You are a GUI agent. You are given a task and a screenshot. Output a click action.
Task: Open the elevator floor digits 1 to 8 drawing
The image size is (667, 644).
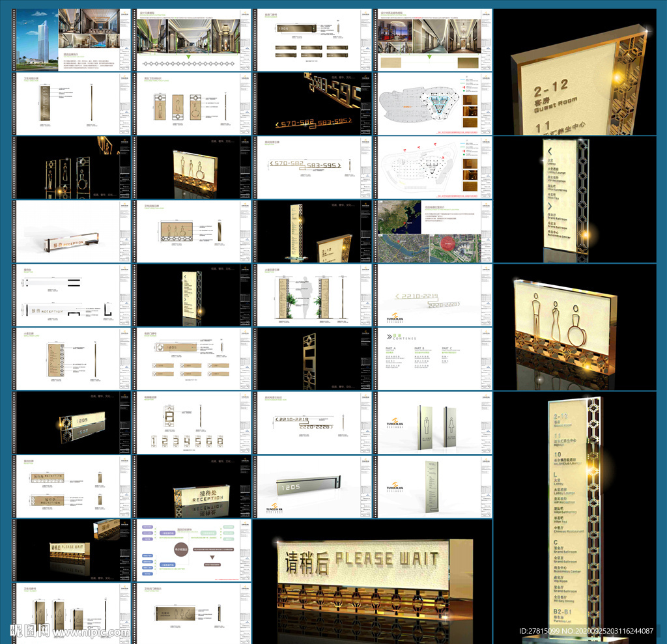(x=193, y=423)
